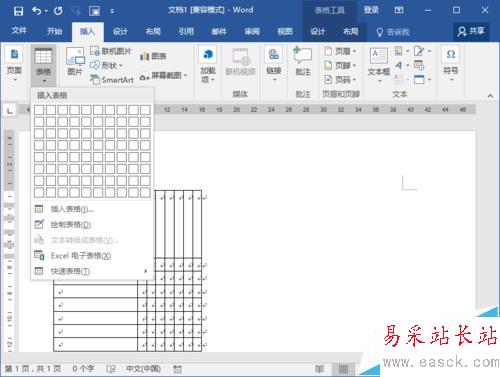The image size is (500, 377).
Task: Open the 页脚 footer dropdown
Action: tap(340, 65)
